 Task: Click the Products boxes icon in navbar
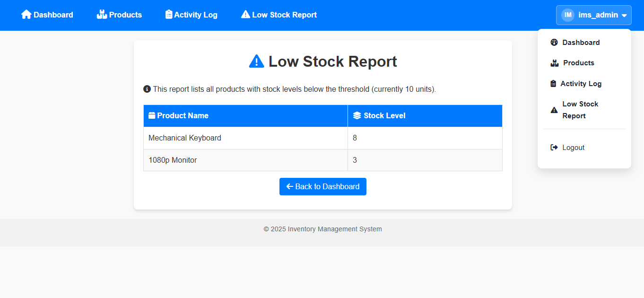(102, 15)
